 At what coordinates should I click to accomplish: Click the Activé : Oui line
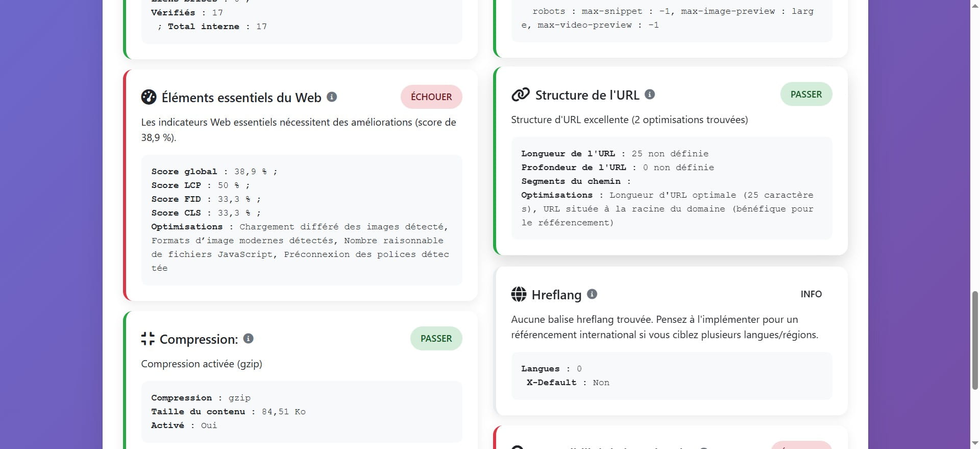pos(184,425)
